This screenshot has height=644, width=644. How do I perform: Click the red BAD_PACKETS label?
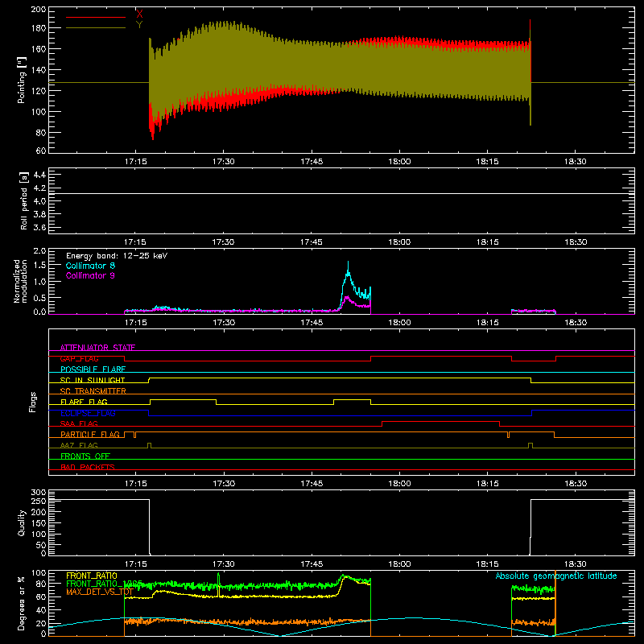(x=88, y=467)
